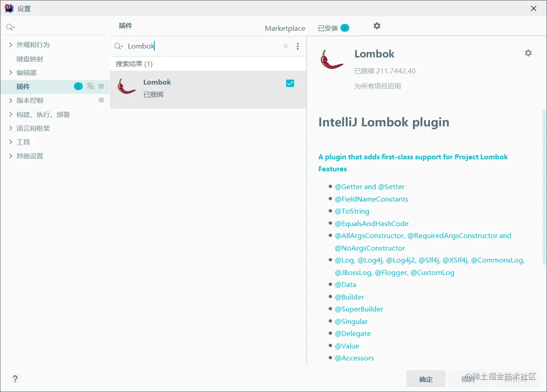Open the @SuperBuilder link
The width and height of the screenshot is (547, 392).
click(359, 309)
